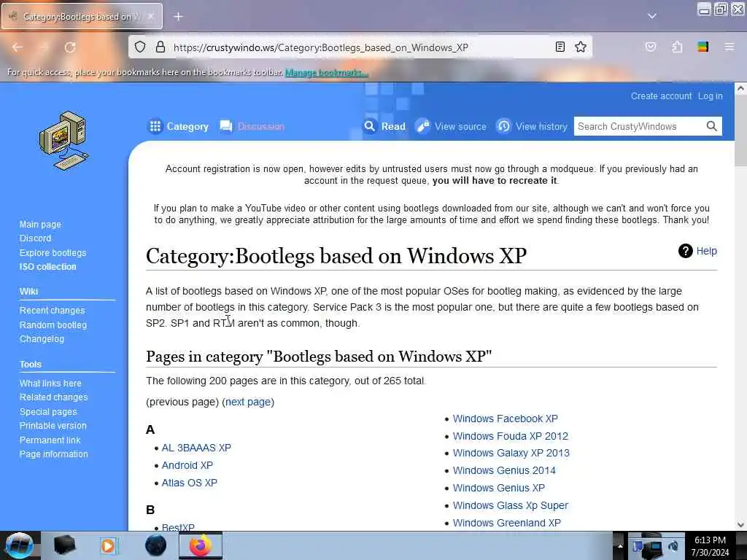Image resolution: width=747 pixels, height=560 pixels.
Task: Open Special pages link
Action: coord(47,411)
